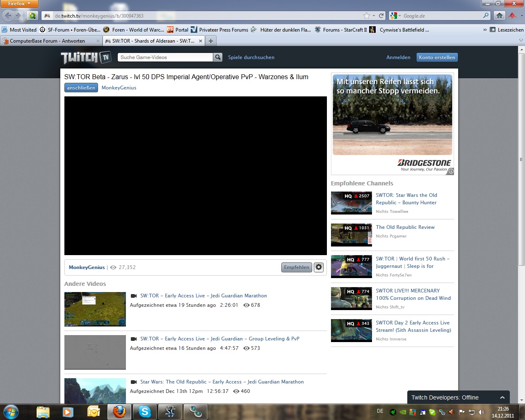Open the dropdown arrow beside the red add-on
The width and height of the screenshot is (525, 420).
(522, 16)
